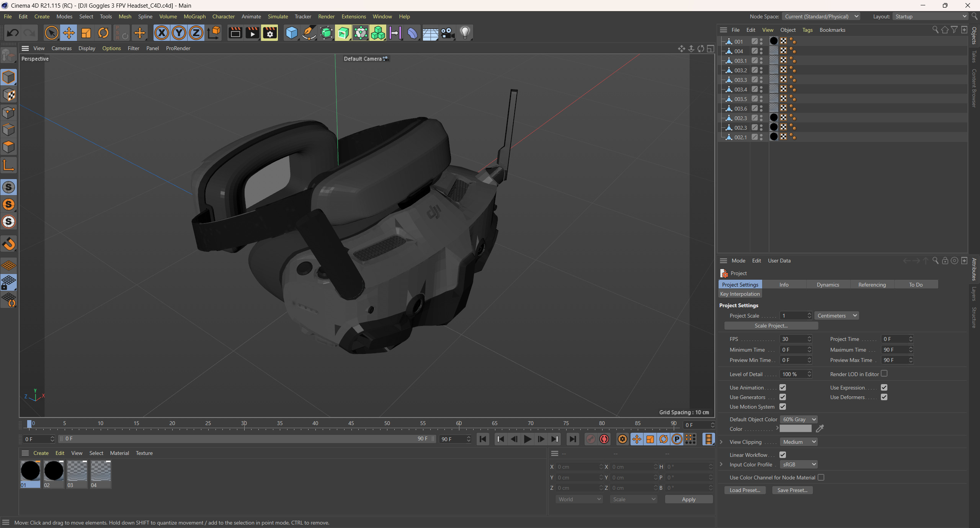Open Input Color Profile sRGB dropdown
This screenshot has height=528, width=980.
coord(799,464)
